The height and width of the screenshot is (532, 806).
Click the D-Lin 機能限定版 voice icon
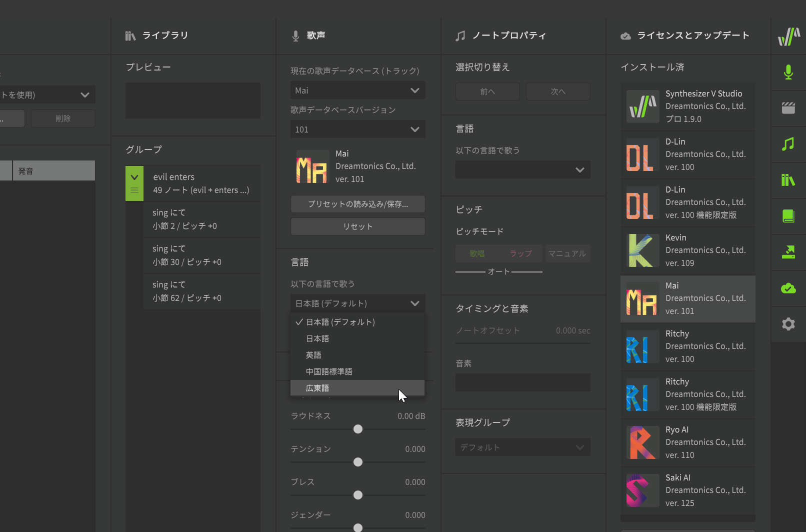(642, 202)
